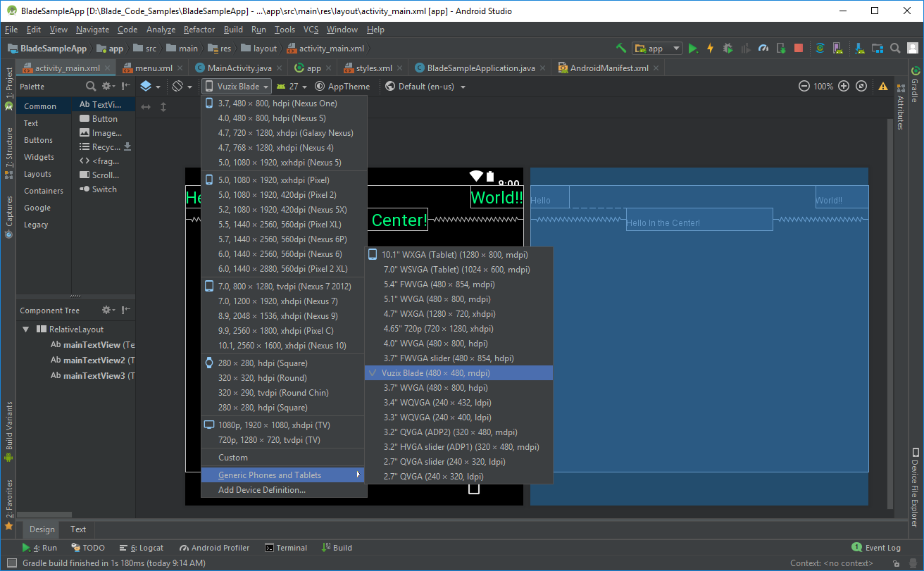
Task: Open the orientation rotate dropdown
Action: click(x=182, y=86)
